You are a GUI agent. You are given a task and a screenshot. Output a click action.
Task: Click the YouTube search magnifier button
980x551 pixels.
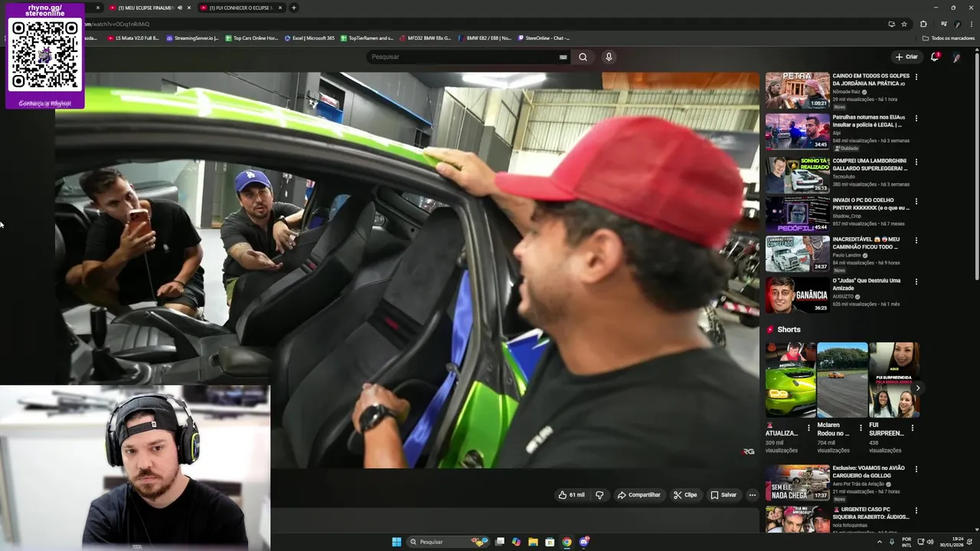point(583,57)
